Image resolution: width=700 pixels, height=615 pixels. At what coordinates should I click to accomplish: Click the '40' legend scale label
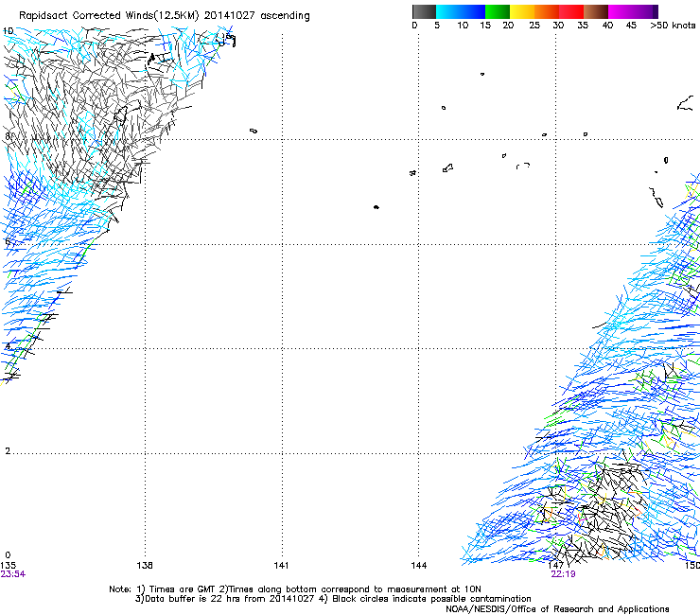pos(607,26)
